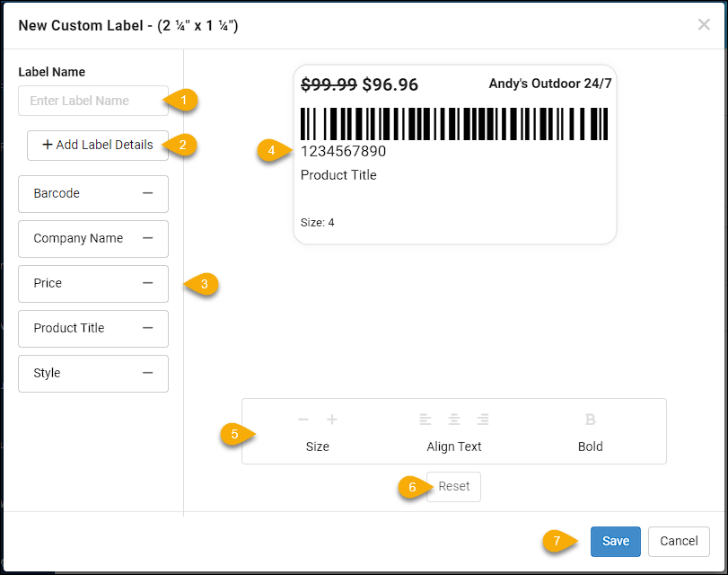Save the new custom label
The width and height of the screenshot is (728, 575).
pyautogui.click(x=615, y=541)
